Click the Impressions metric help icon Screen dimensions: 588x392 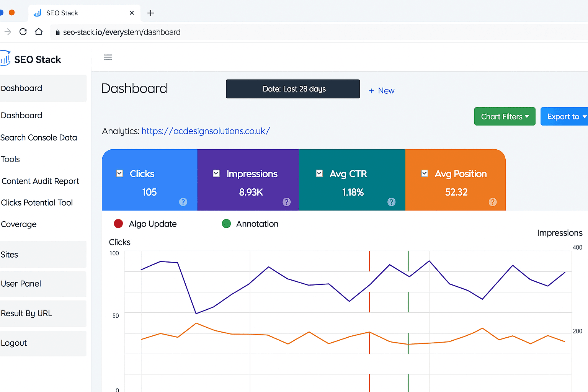pyautogui.click(x=286, y=202)
